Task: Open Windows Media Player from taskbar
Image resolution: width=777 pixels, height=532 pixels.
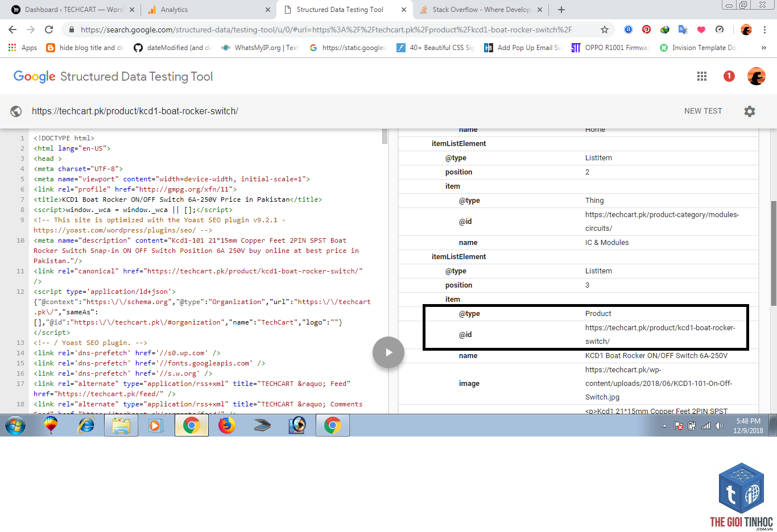Action: [x=156, y=425]
